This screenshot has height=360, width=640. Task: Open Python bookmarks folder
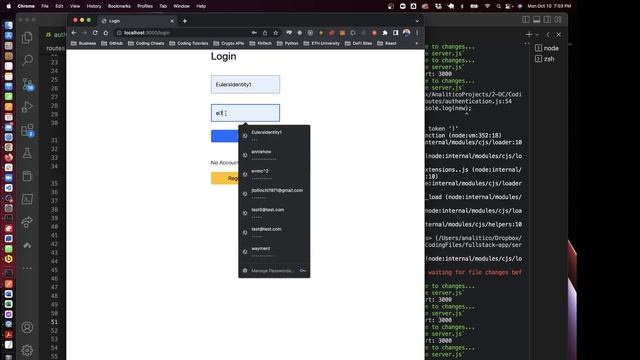coord(288,43)
